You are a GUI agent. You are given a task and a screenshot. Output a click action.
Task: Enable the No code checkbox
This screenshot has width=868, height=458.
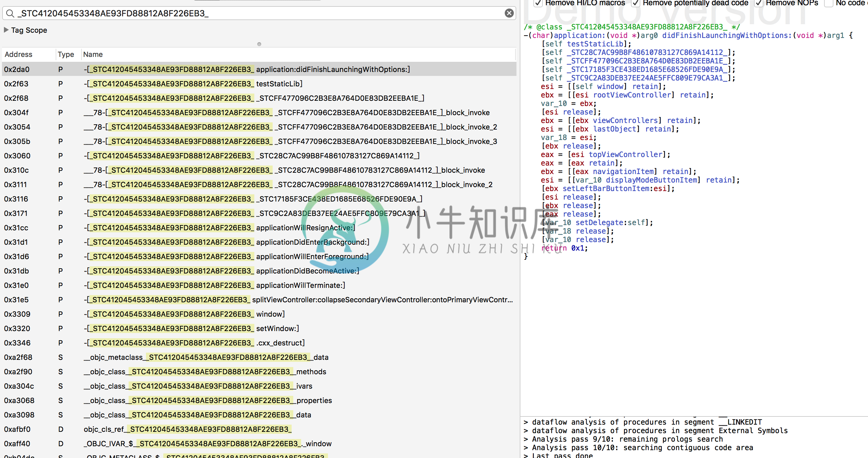(x=829, y=3)
